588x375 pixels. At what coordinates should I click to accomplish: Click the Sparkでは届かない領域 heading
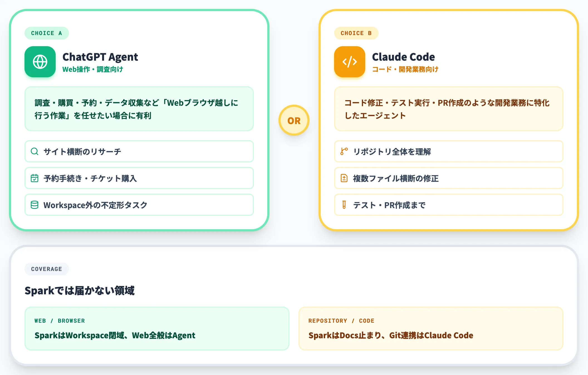tap(80, 291)
